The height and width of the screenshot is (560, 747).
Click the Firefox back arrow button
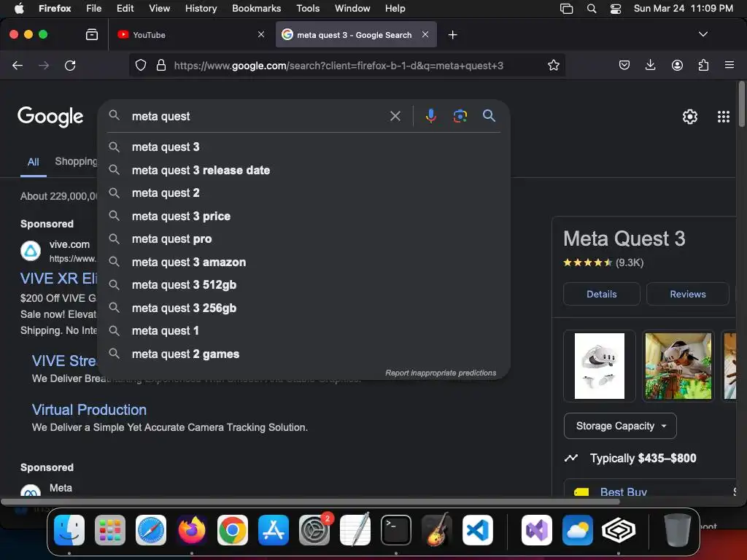pos(18,65)
